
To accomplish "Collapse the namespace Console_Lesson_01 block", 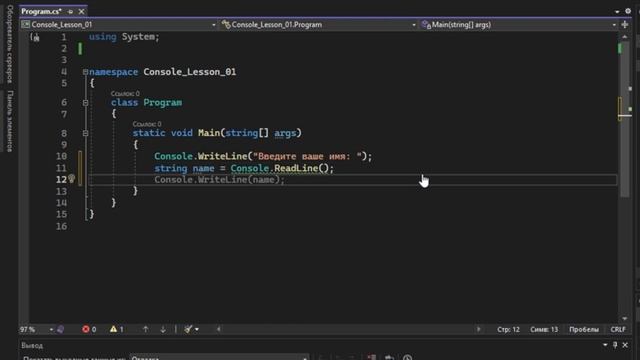I will click(x=85, y=72).
